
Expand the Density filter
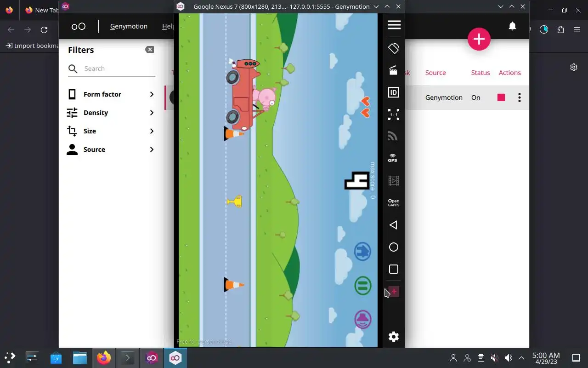tap(111, 113)
